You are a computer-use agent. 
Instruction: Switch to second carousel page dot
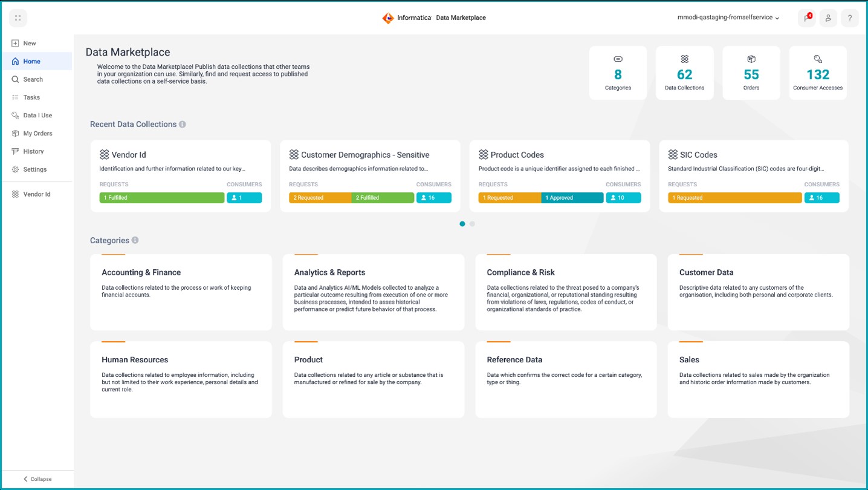[472, 224]
